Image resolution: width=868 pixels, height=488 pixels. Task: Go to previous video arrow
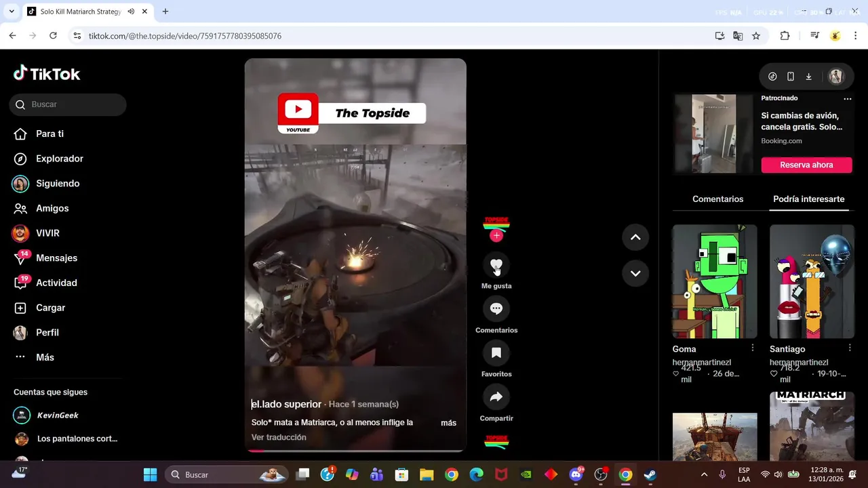pyautogui.click(x=635, y=237)
